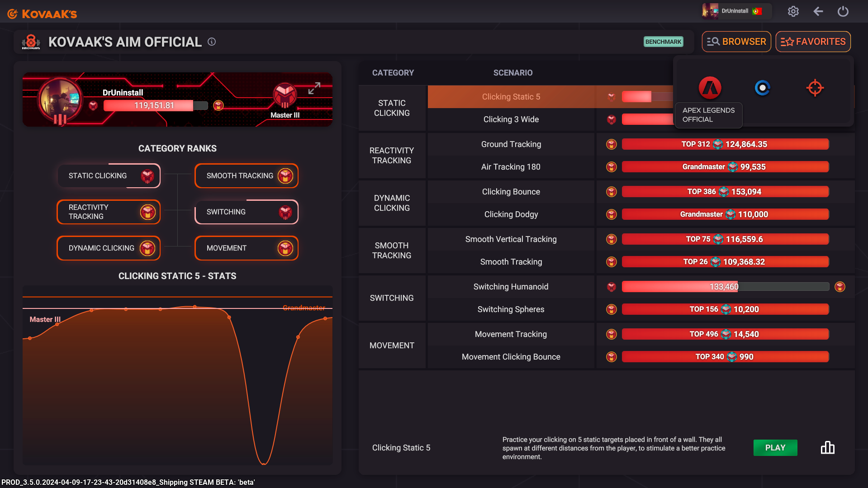Select the Clicking Bounce scenario
868x488 pixels.
(x=511, y=192)
